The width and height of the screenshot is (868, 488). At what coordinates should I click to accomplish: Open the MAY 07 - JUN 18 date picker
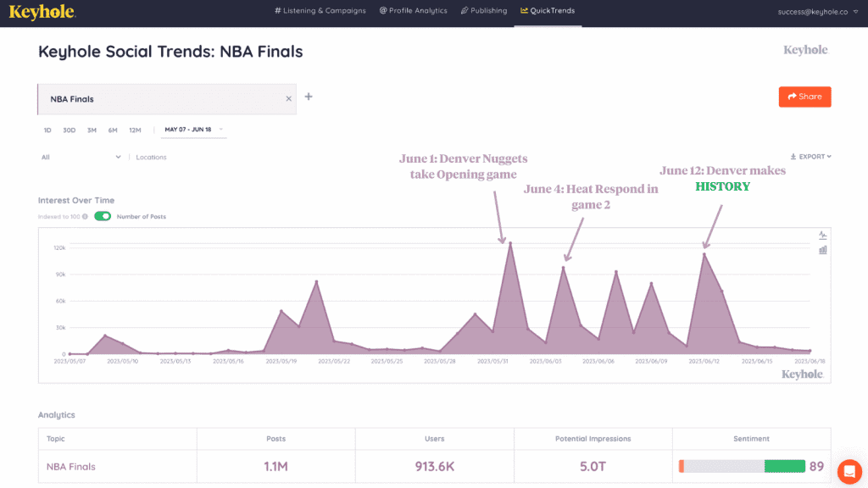pyautogui.click(x=193, y=130)
